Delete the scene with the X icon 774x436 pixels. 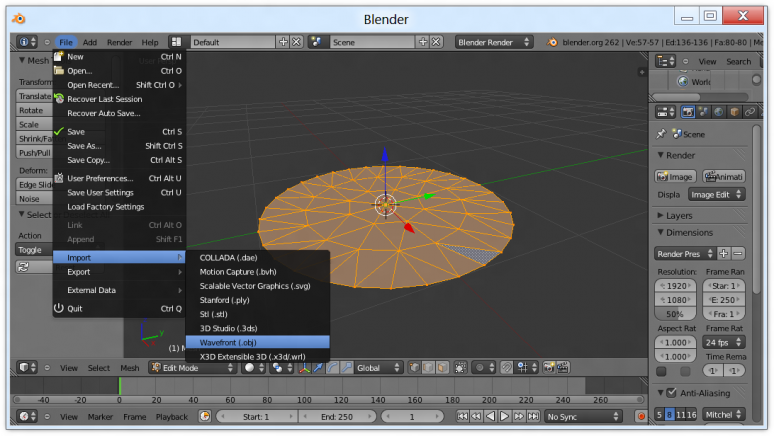coord(436,42)
